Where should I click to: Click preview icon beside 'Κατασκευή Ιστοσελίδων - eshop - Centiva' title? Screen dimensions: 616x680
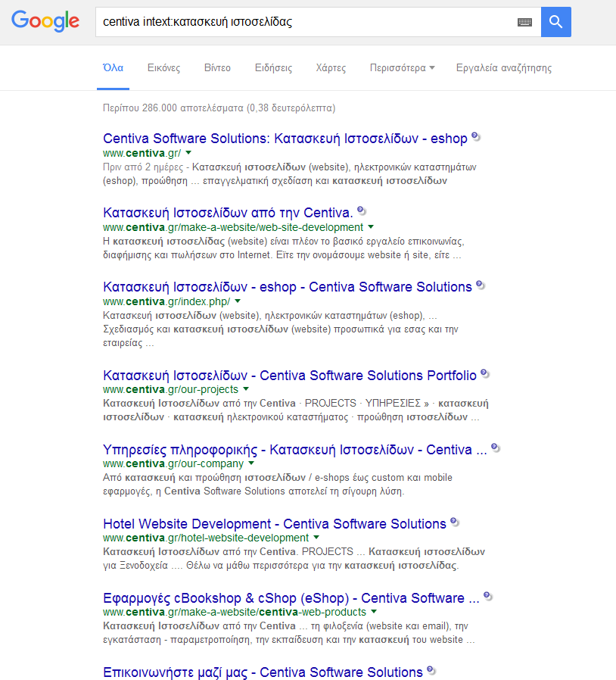pos(481,285)
